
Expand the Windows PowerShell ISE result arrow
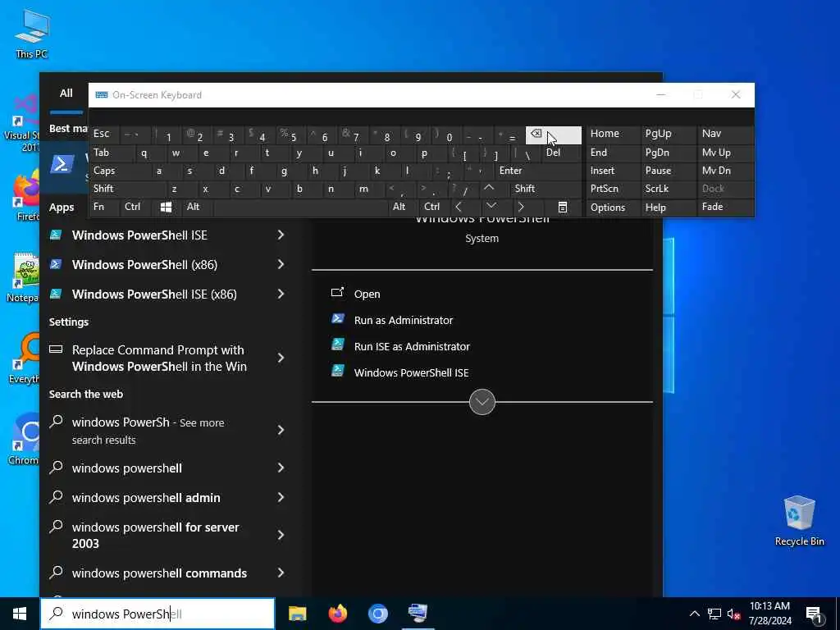click(x=281, y=235)
